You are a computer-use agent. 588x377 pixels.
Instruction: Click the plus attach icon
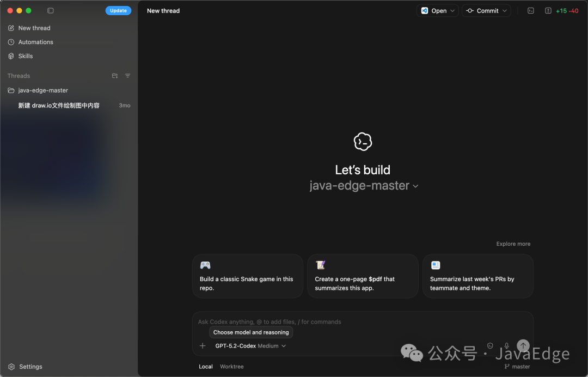pyautogui.click(x=203, y=346)
